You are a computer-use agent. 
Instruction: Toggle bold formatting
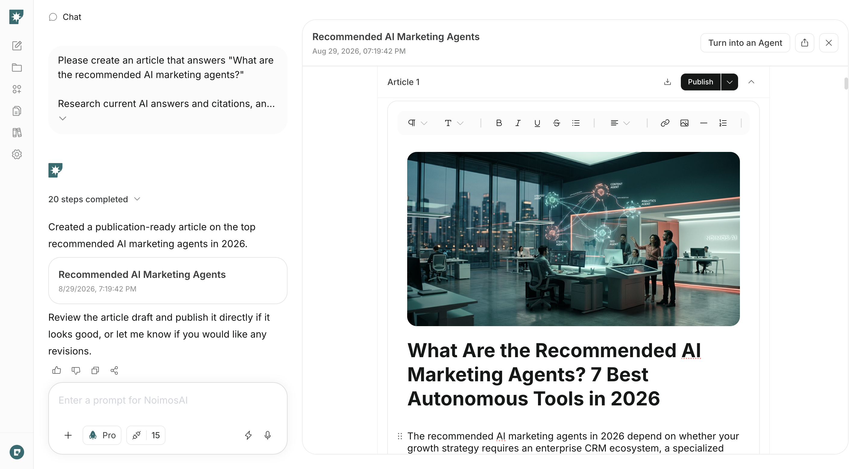(499, 123)
